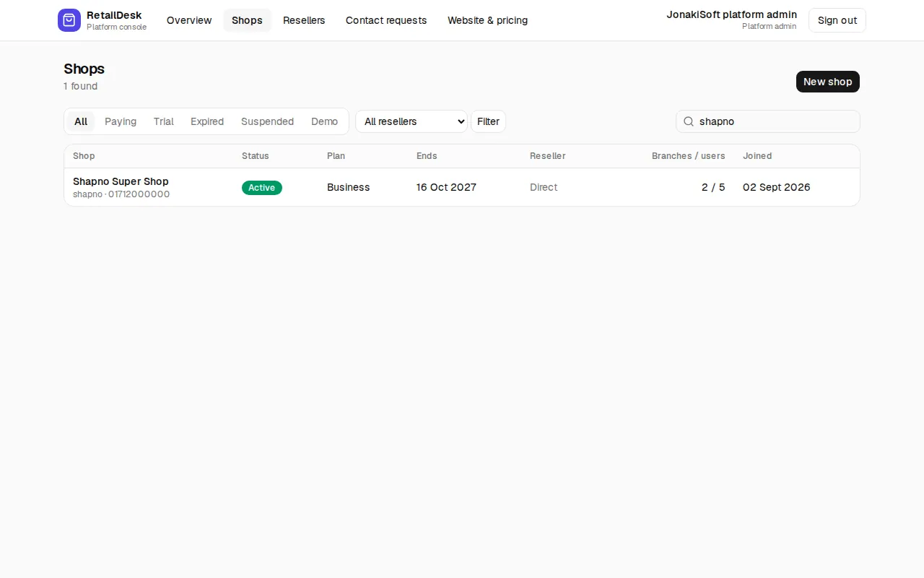The width and height of the screenshot is (924, 578).
Task: Filter by Expired shops
Action: point(207,121)
